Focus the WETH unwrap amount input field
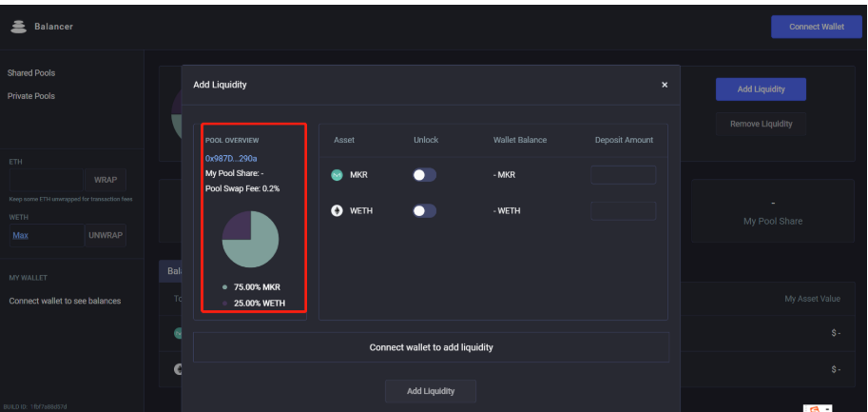Screen dimensions: 868x412 coord(47,235)
